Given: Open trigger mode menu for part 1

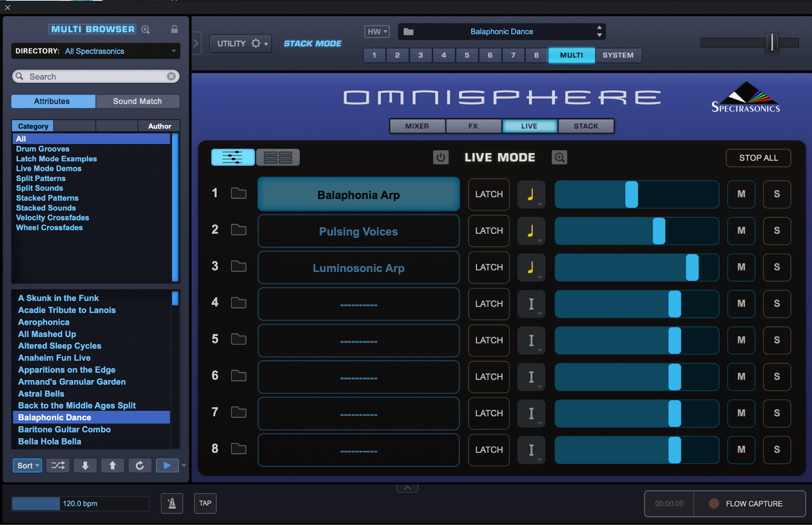Looking at the screenshot, I should click(531, 194).
